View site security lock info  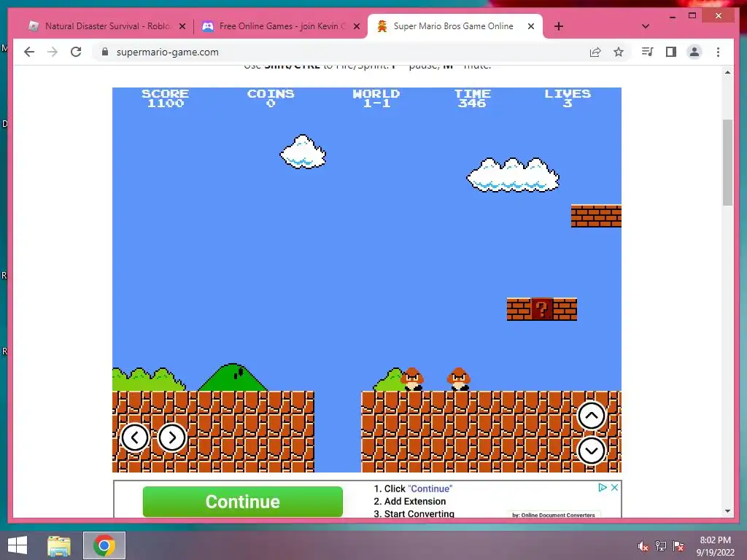coord(105,52)
